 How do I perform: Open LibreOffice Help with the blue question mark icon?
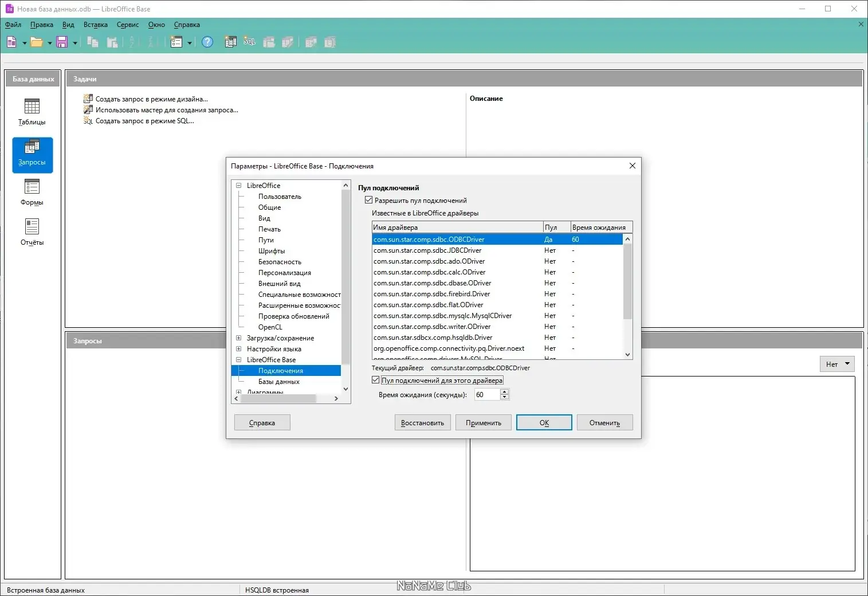coord(207,42)
